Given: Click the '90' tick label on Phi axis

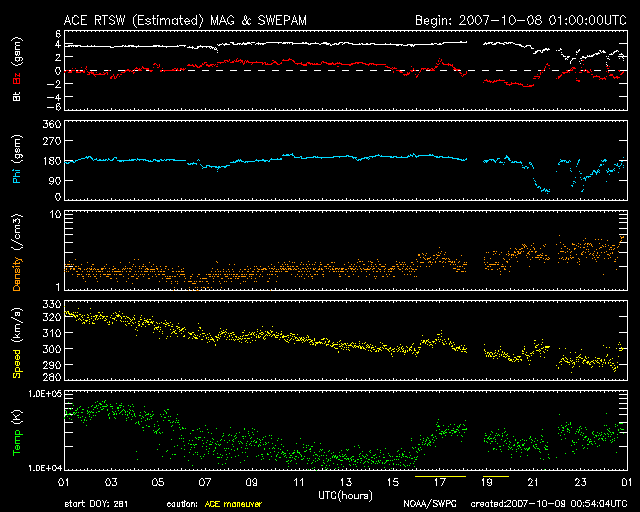Looking at the screenshot, I should tap(55, 180).
